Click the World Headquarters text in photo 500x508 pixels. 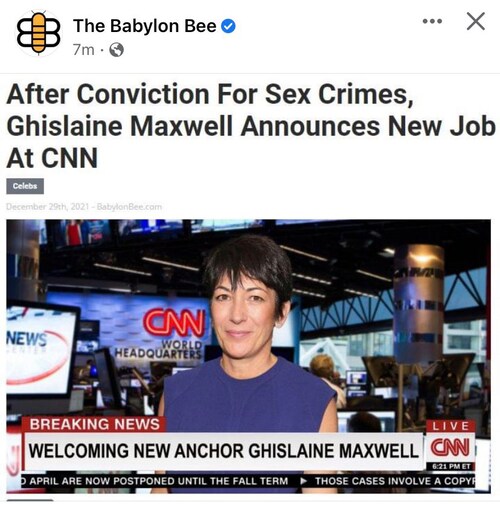(x=158, y=350)
